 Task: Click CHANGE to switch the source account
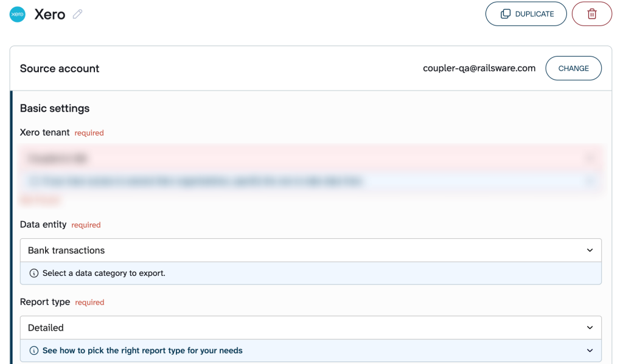[x=573, y=68]
